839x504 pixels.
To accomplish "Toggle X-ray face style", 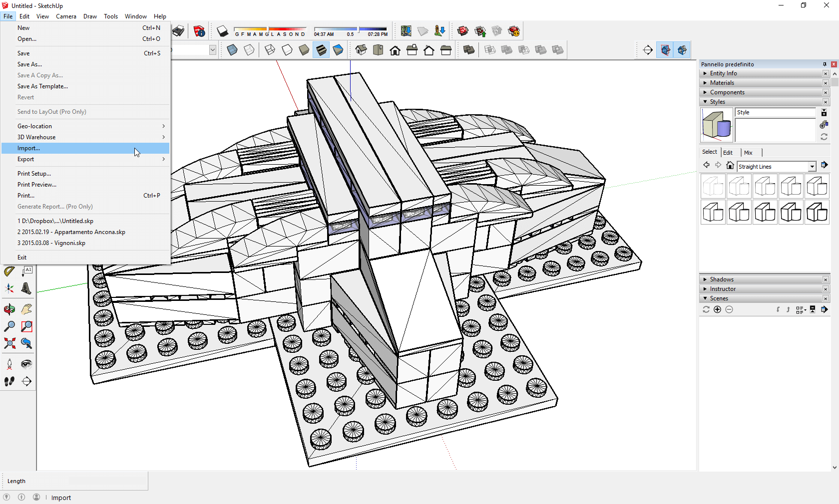I will coord(232,50).
